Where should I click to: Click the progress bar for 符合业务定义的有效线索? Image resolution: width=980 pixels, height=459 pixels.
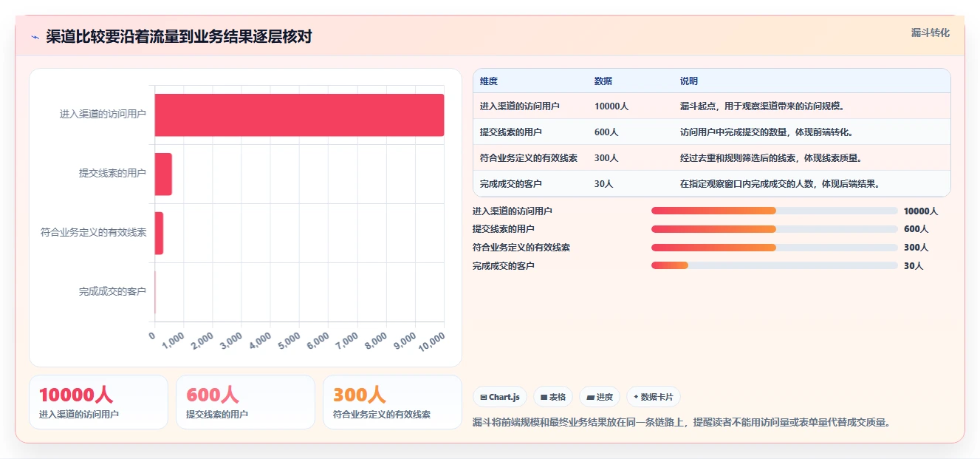(x=775, y=248)
